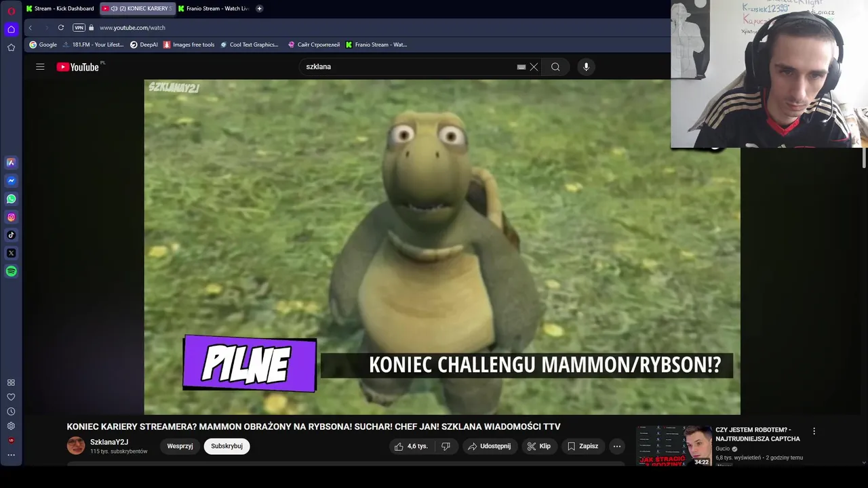Click the Klip clip button

click(x=539, y=446)
